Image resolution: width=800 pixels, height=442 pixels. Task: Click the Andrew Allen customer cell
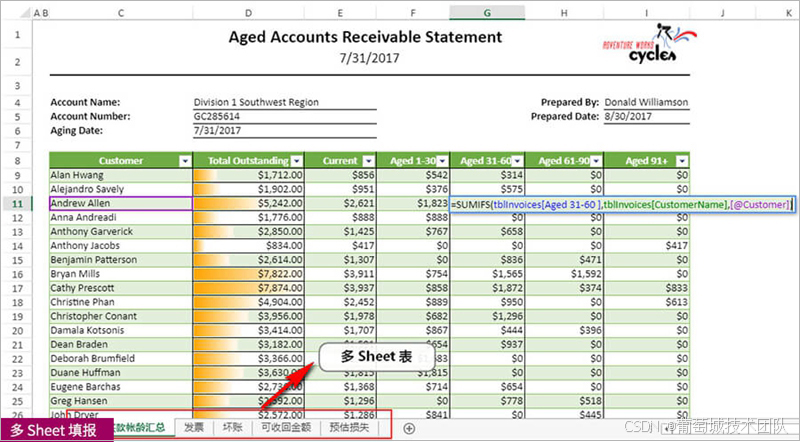click(x=121, y=204)
